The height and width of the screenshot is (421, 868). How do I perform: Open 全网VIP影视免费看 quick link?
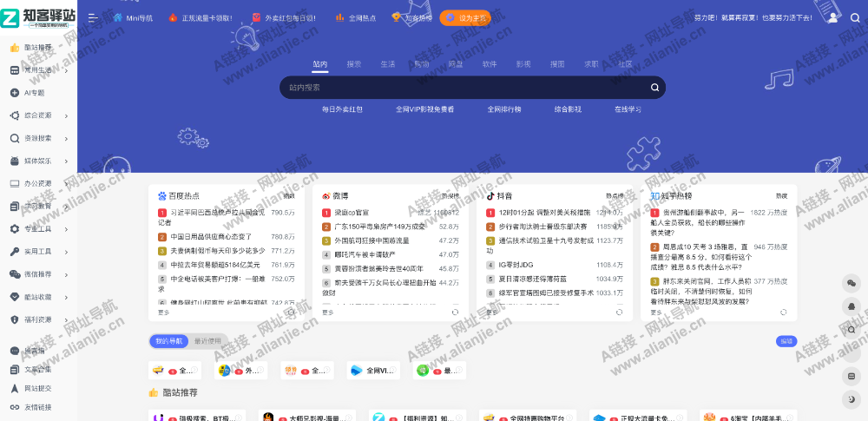point(425,109)
